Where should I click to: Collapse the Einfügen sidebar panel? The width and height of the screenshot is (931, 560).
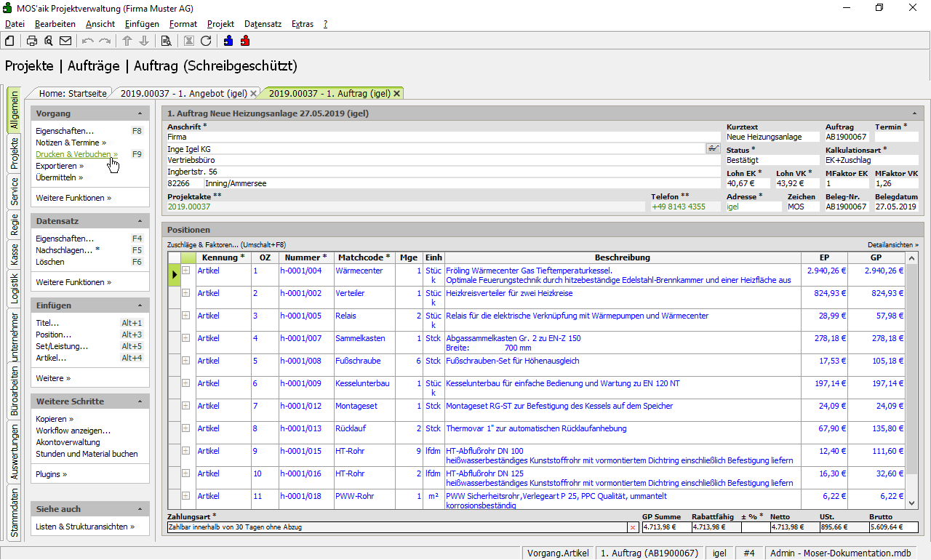[x=140, y=305]
